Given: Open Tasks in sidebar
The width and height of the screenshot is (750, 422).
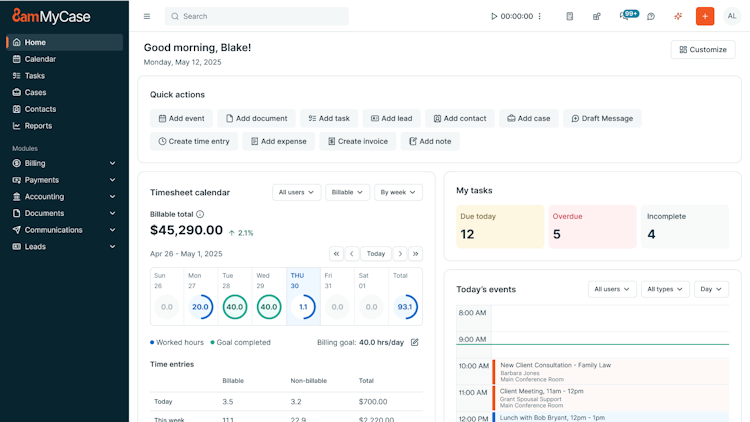Looking at the screenshot, I should click(x=65, y=76).
